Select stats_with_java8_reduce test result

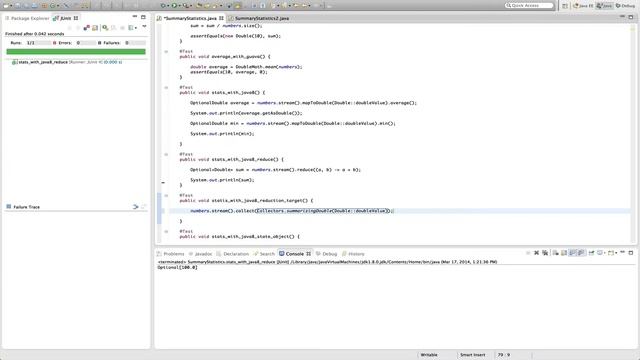pyautogui.click(x=67, y=62)
